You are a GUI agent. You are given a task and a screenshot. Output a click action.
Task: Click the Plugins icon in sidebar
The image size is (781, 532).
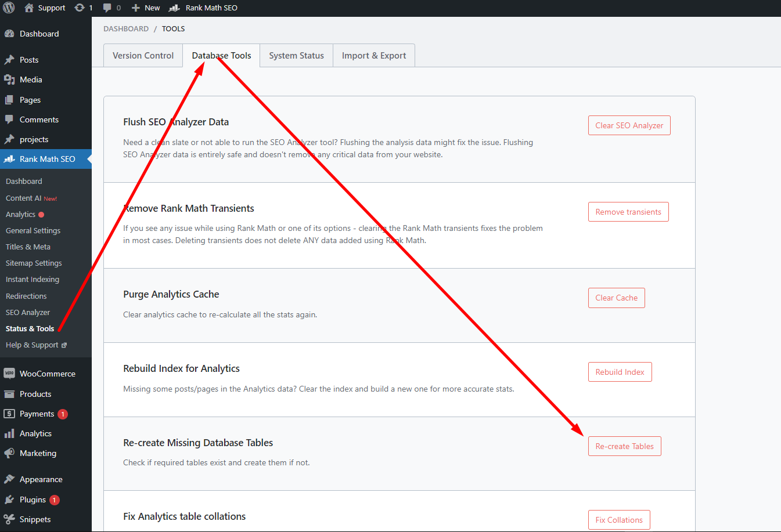(9, 500)
